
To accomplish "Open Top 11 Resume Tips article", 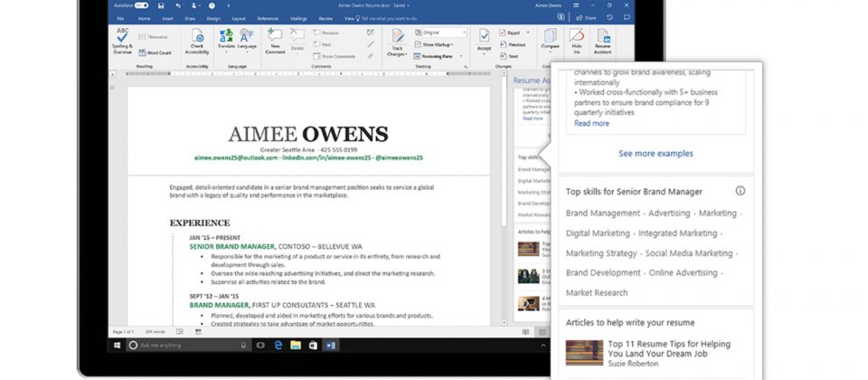I will pyautogui.click(x=669, y=349).
